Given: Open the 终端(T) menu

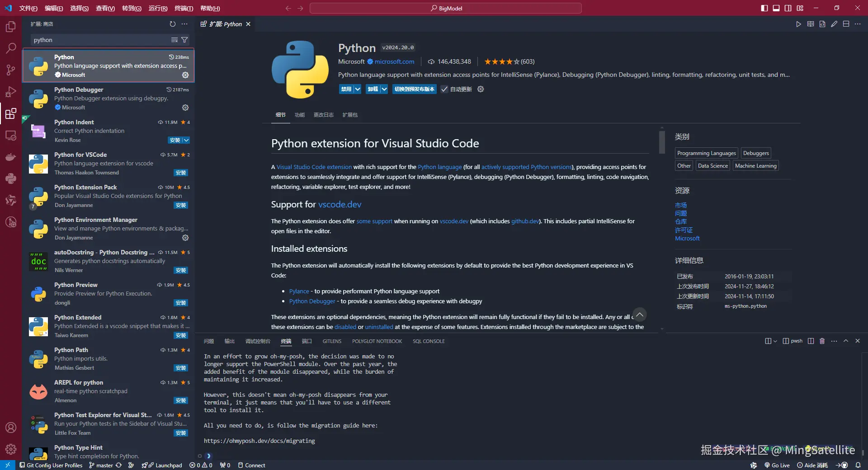Looking at the screenshot, I should pyautogui.click(x=184, y=8).
